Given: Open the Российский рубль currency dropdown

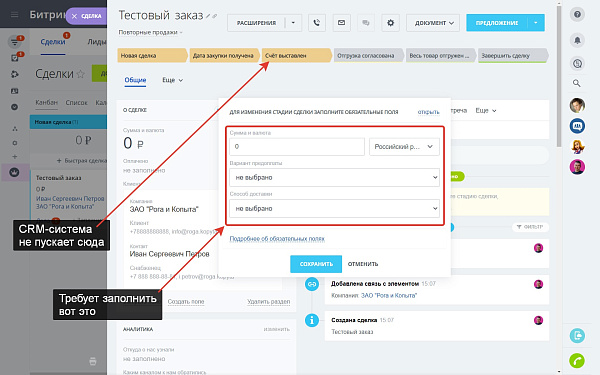Looking at the screenshot, I should click(x=404, y=147).
